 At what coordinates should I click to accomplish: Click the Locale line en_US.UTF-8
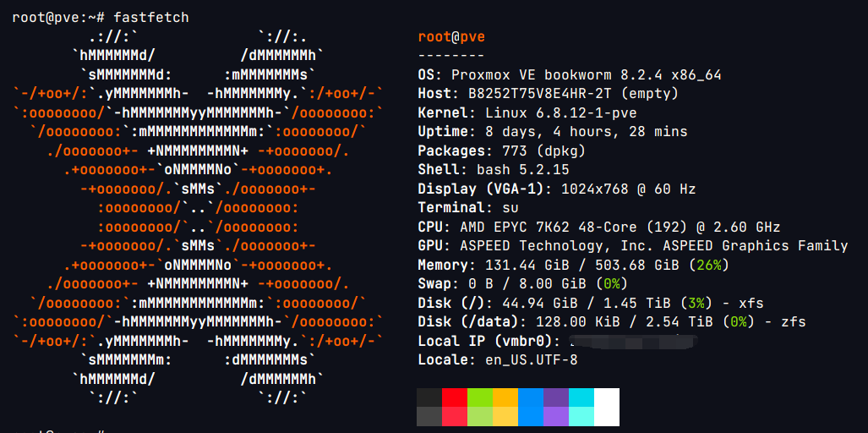498,360
